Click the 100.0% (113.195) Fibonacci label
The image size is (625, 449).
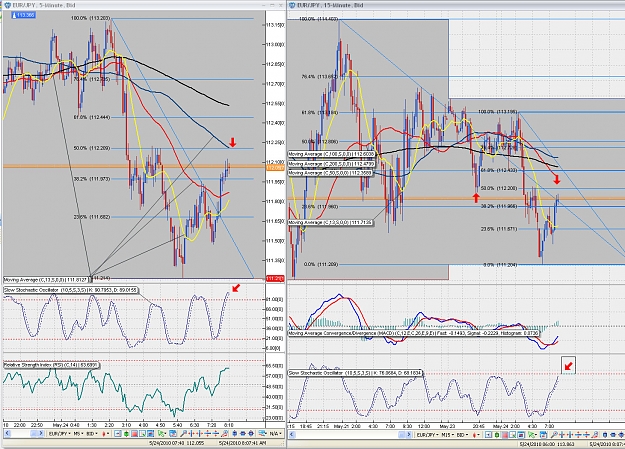pyautogui.click(x=497, y=112)
